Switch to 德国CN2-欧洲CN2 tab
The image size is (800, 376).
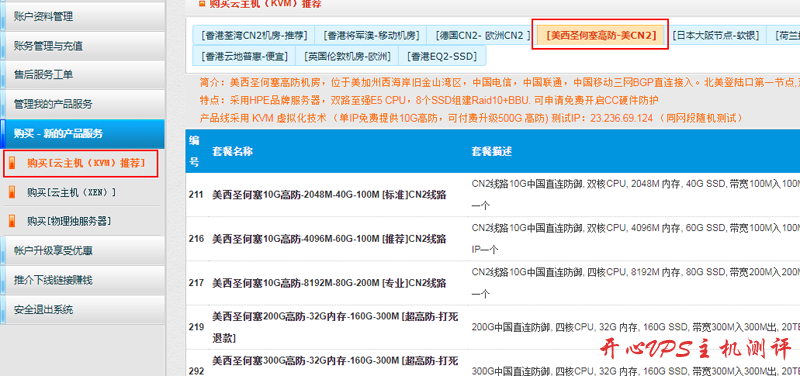[x=482, y=35]
